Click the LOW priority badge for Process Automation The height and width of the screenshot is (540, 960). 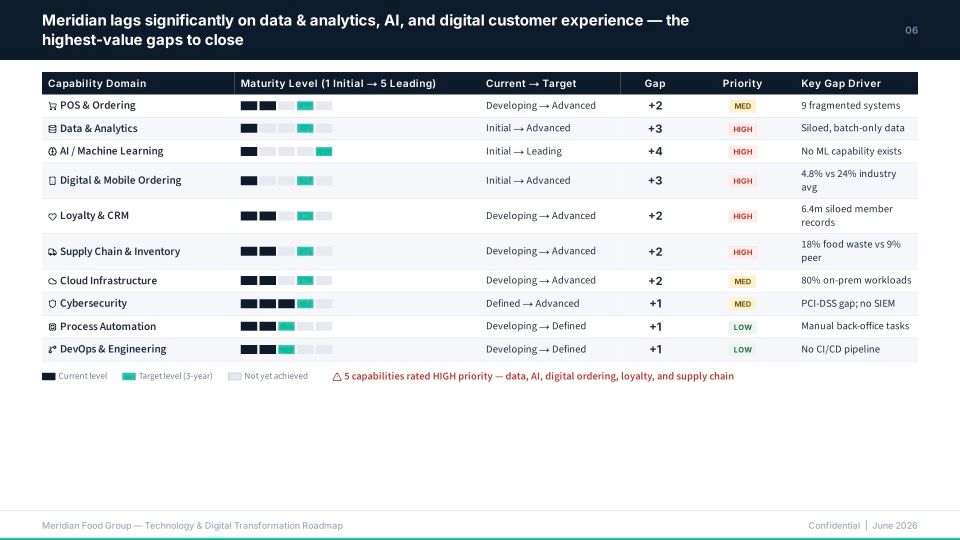(742, 327)
